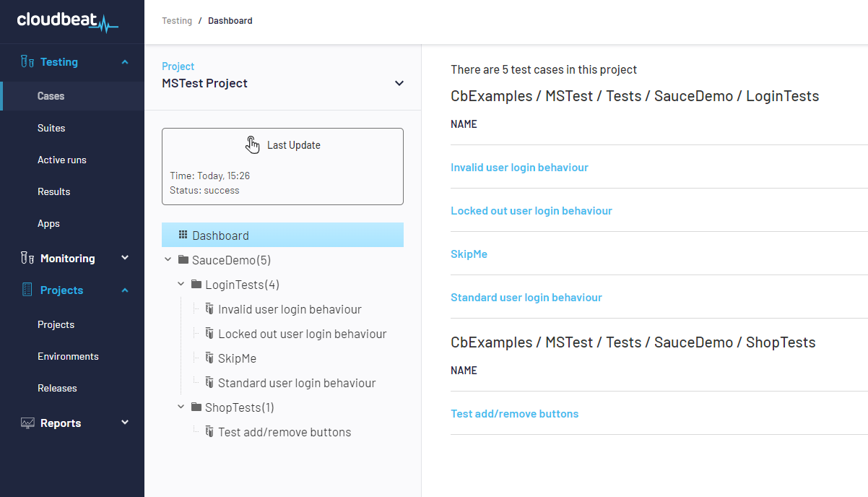Open Suites in the sidebar
Viewport: 868px width, 497px height.
(x=51, y=128)
